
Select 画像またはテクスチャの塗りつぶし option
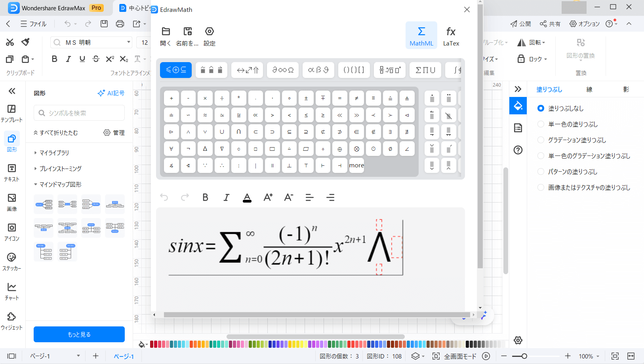(541, 187)
